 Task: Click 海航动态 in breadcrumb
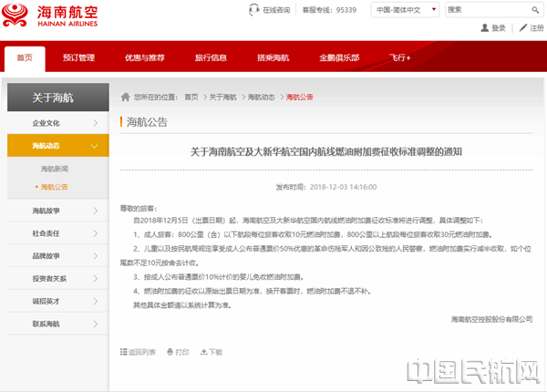[262, 97]
